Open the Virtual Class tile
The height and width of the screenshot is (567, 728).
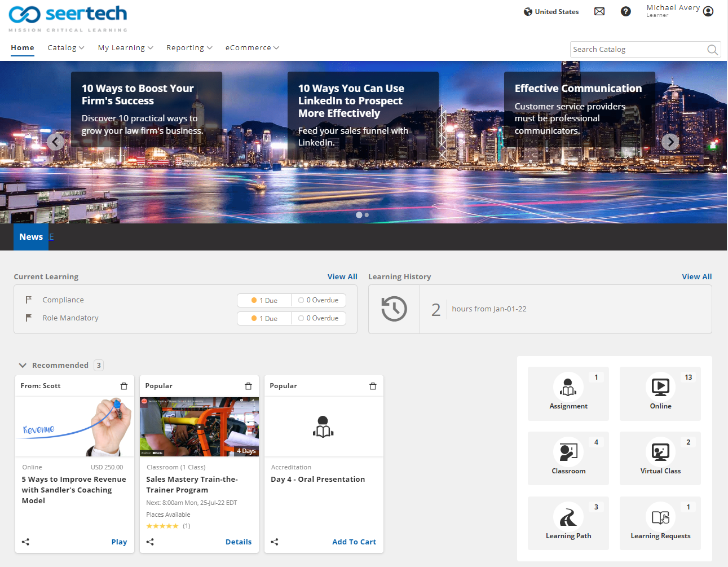tap(660, 458)
